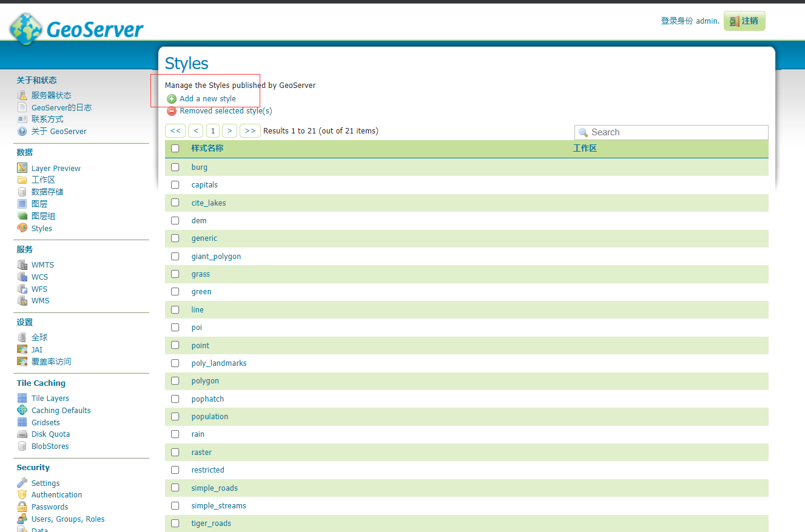The height and width of the screenshot is (532, 805).
Task: Click the Caching Defaults globe icon
Action: coord(22,410)
